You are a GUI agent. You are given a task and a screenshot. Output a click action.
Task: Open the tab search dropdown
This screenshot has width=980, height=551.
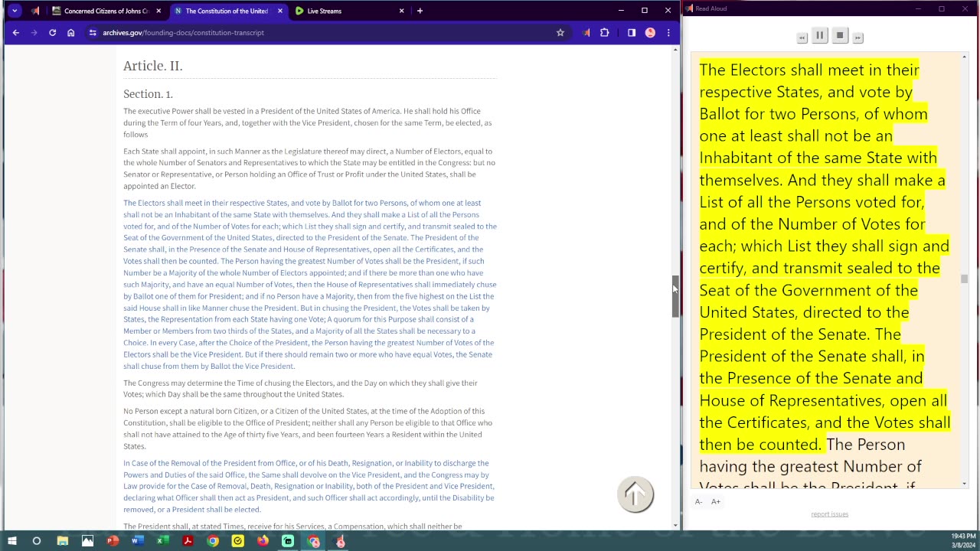coord(14,11)
